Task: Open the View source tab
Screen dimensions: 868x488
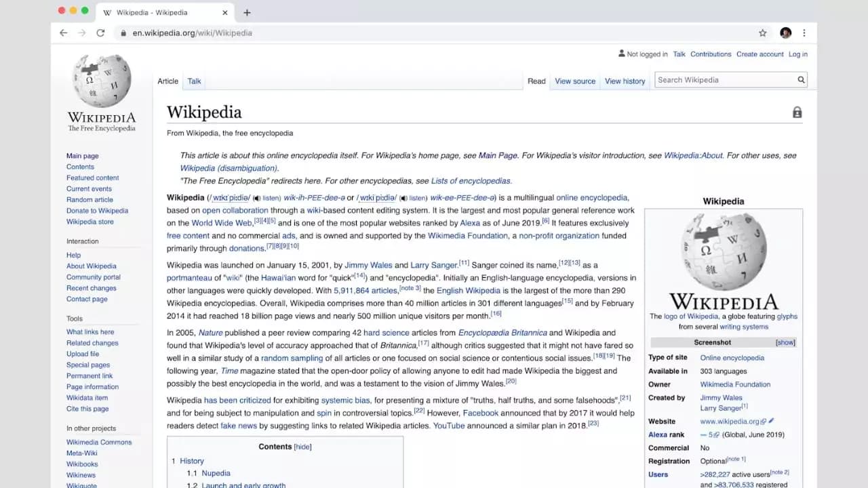Action: pos(575,81)
